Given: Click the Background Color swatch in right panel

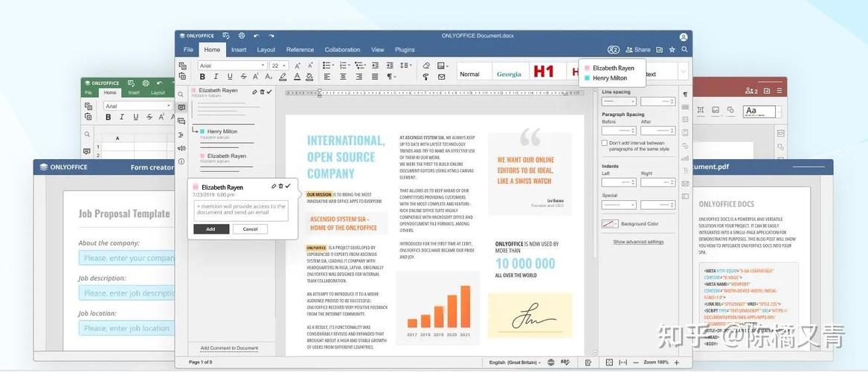Looking at the screenshot, I should tap(608, 224).
